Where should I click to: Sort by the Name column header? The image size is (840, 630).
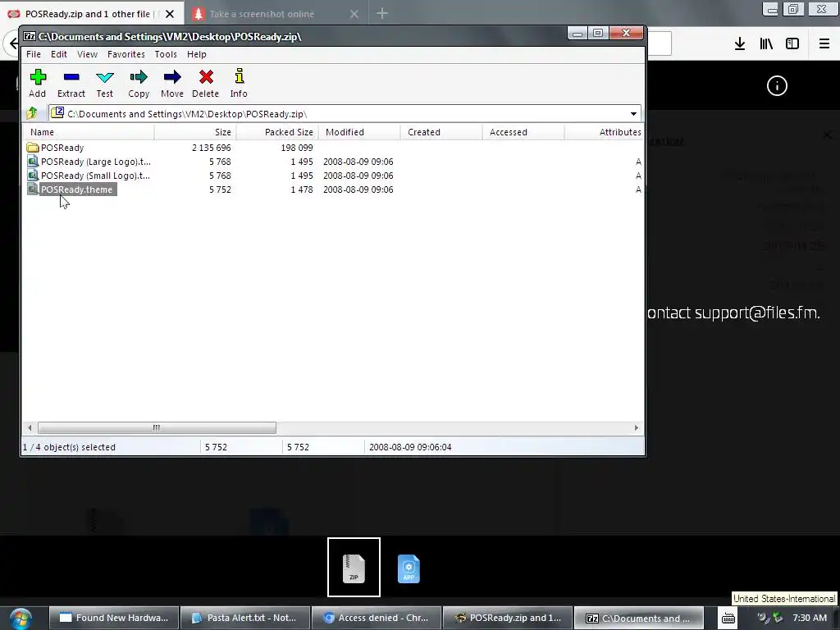pyautogui.click(x=89, y=132)
